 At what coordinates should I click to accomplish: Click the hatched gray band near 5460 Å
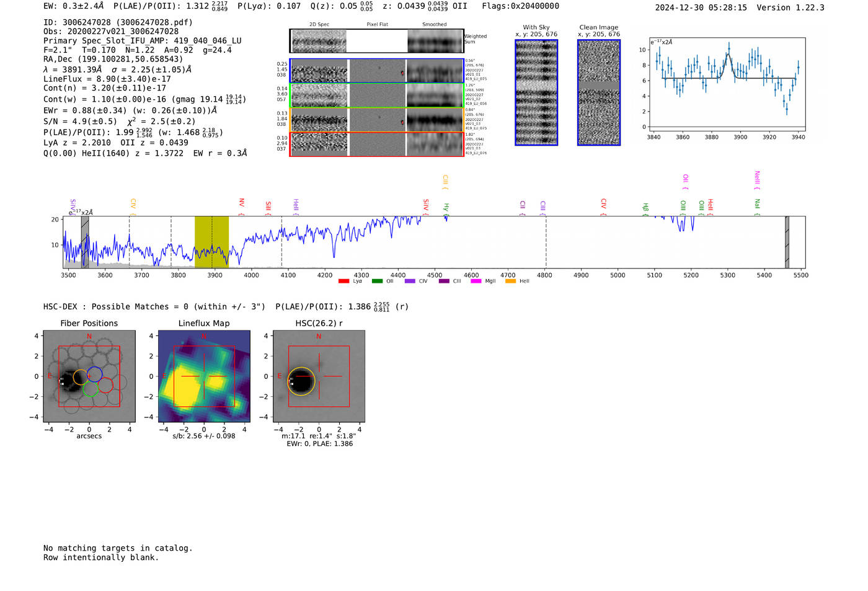tap(787, 242)
